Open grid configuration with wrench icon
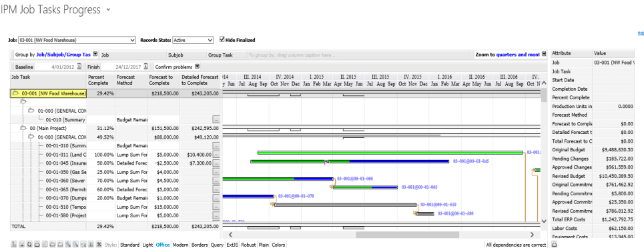This screenshot has height=252, width=644. (99, 245)
